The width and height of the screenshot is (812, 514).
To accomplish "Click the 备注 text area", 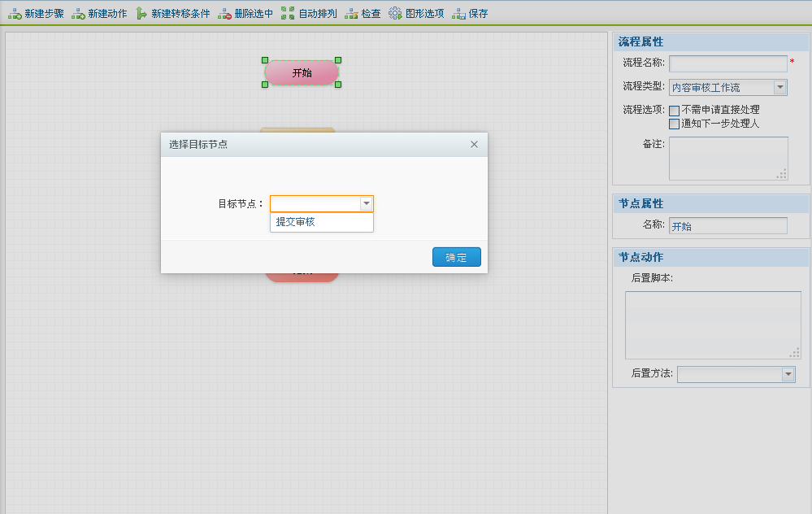I will 727,158.
